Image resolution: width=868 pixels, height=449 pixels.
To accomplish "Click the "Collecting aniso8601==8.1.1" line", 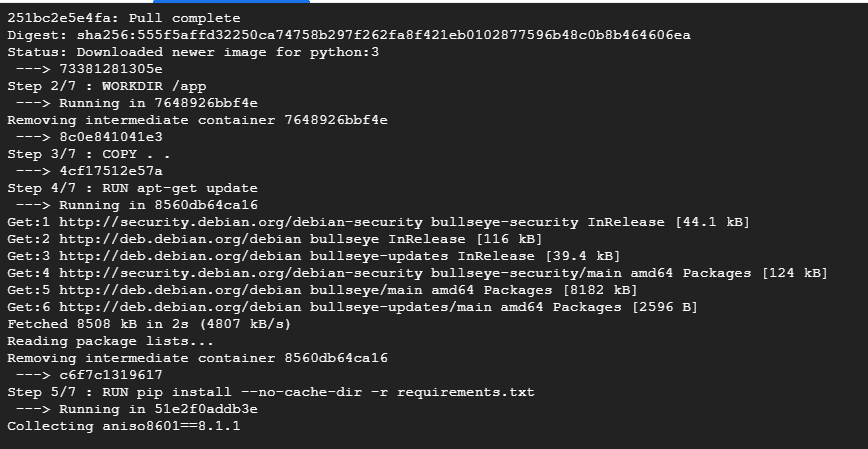I will (x=124, y=426).
